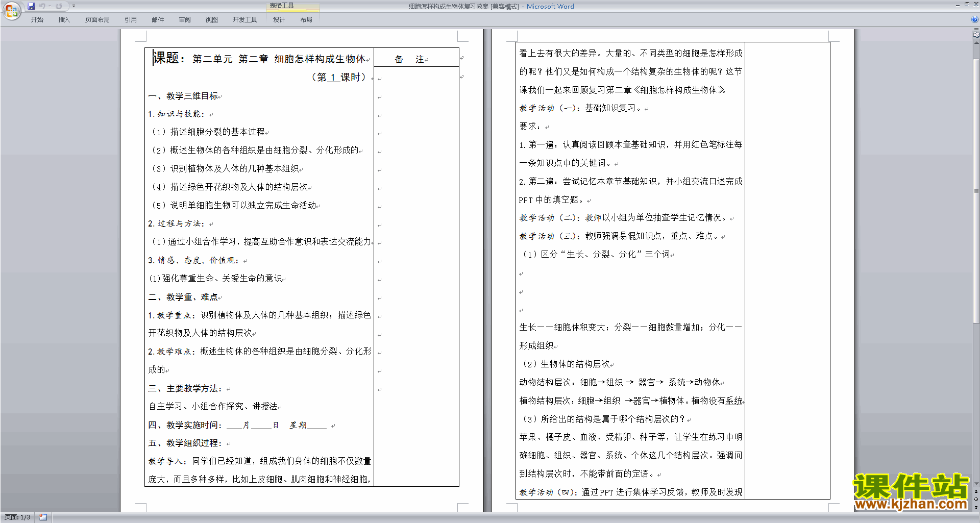Open the Office button menu

pyautogui.click(x=11, y=11)
